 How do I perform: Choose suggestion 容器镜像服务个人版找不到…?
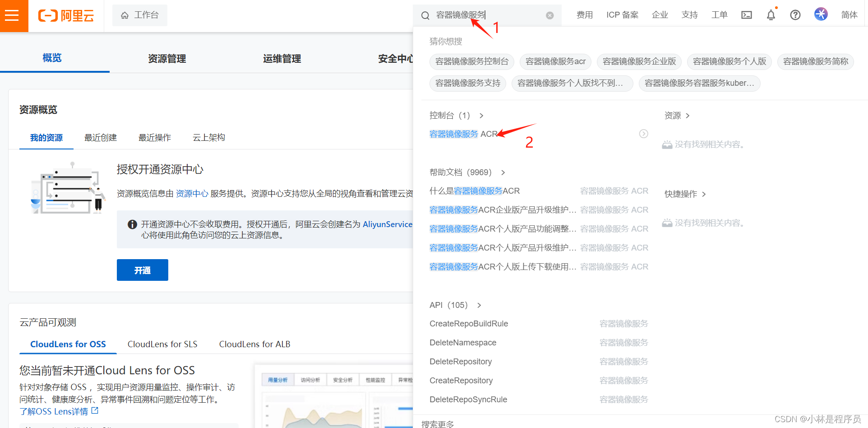tap(573, 83)
